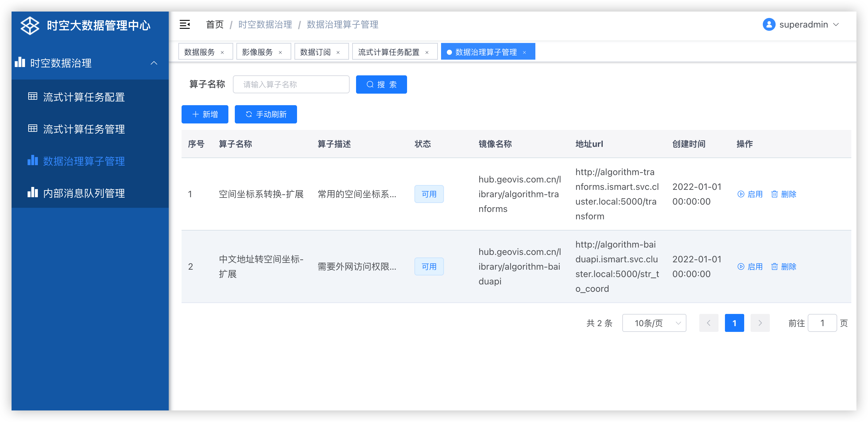Click the 前往 page number input
Screen dimensions: 868x422
coord(822,323)
